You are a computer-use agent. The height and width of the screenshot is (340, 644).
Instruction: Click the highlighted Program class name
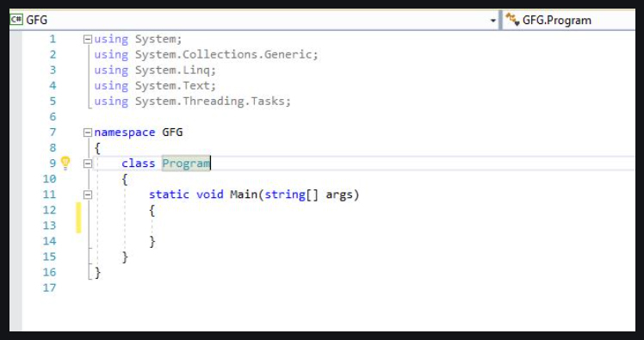pyautogui.click(x=186, y=164)
